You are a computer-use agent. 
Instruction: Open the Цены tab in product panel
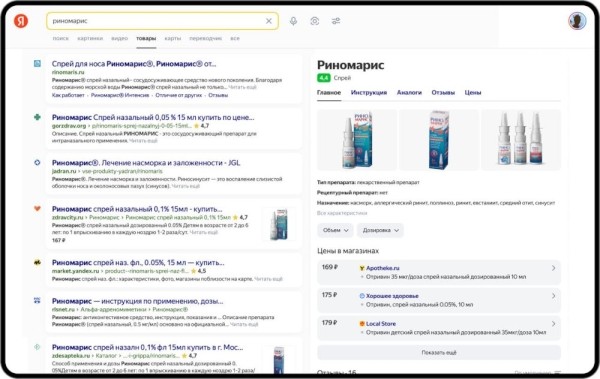(x=473, y=93)
